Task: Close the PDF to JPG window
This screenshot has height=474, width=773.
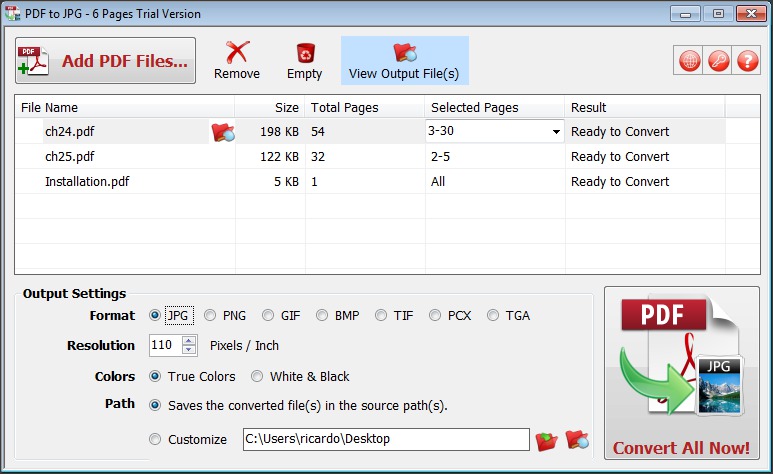Action: (x=751, y=14)
